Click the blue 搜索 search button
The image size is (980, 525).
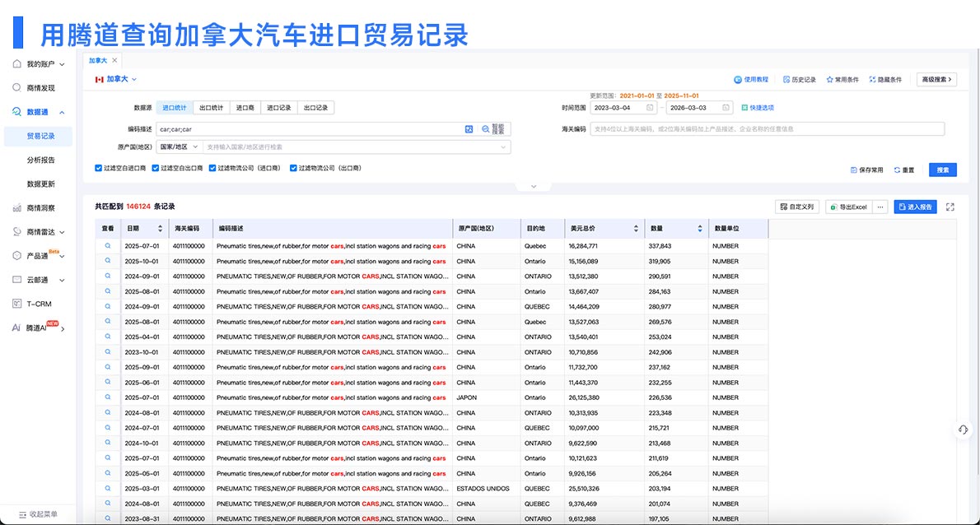pyautogui.click(x=942, y=170)
